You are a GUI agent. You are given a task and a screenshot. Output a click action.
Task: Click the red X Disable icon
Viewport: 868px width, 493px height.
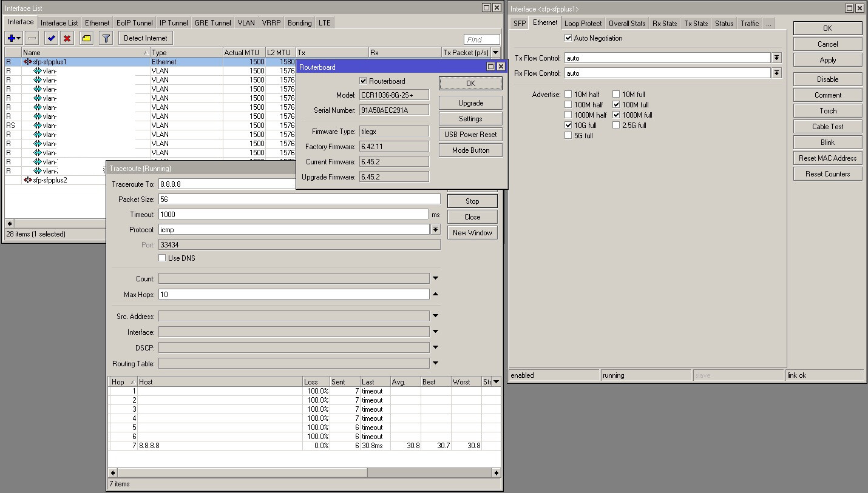(67, 38)
